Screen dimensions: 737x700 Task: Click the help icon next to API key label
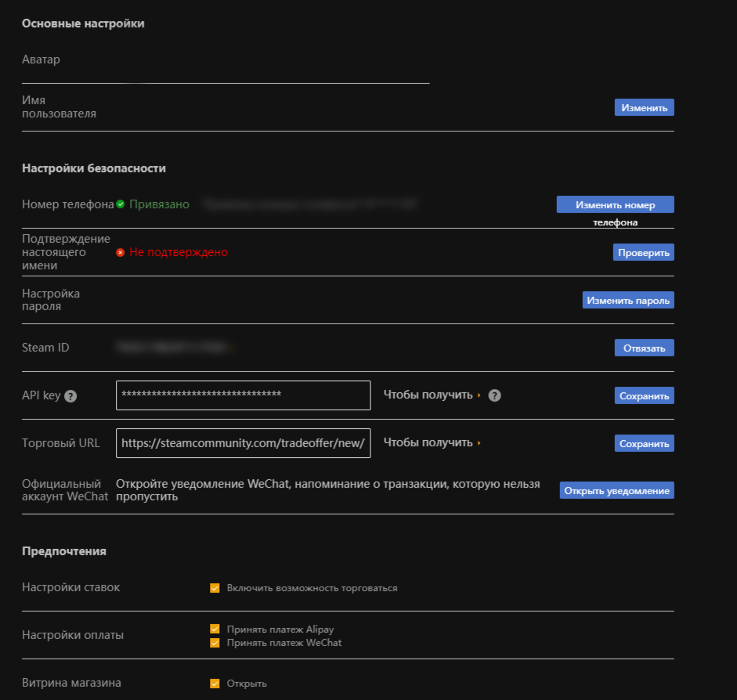point(70,396)
